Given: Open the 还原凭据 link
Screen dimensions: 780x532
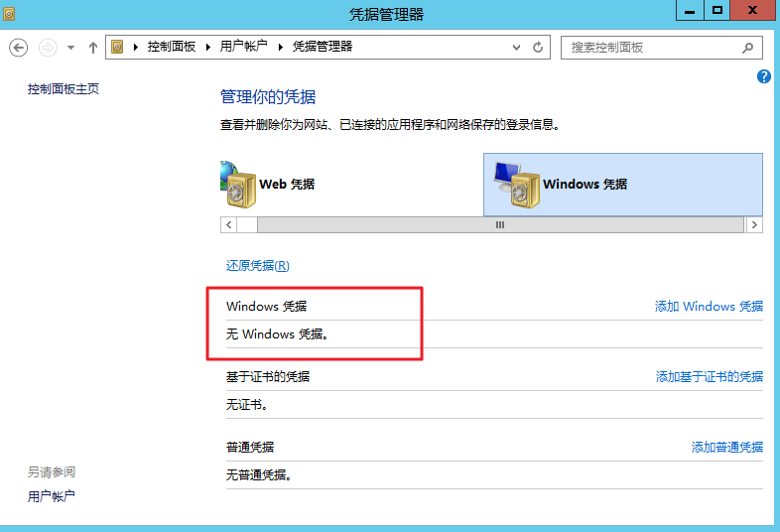Looking at the screenshot, I should coord(257,266).
